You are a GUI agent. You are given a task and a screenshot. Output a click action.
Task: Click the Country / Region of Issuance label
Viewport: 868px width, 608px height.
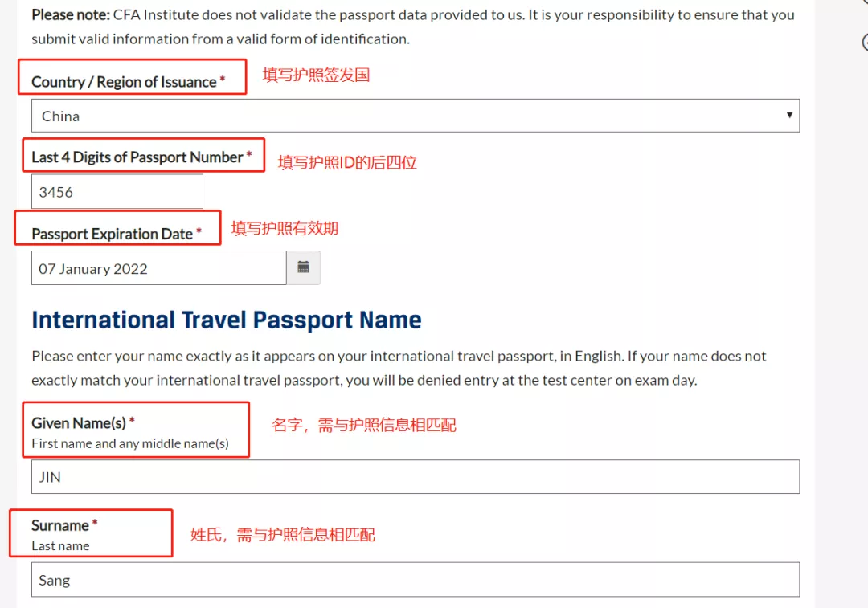tap(129, 82)
